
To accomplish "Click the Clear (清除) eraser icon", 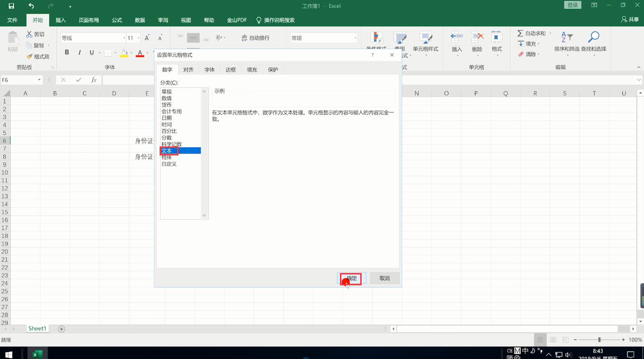I will click(521, 54).
